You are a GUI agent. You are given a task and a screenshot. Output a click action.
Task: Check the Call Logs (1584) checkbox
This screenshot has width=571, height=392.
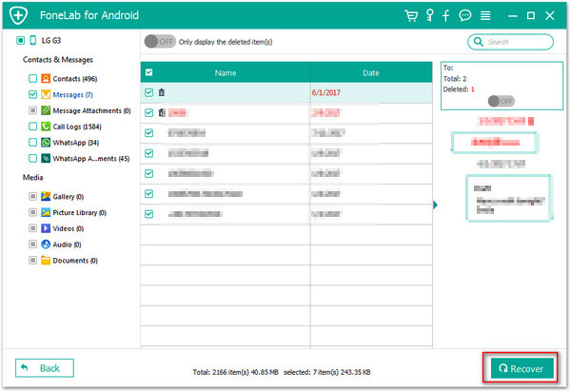click(32, 127)
